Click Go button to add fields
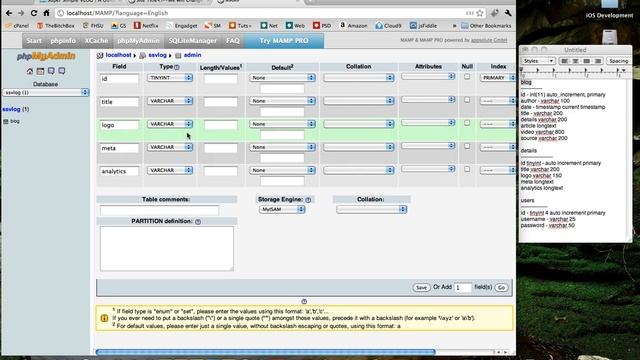The height and width of the screenshot is (360, 640). pyautogui.click(x=502, y=288)
